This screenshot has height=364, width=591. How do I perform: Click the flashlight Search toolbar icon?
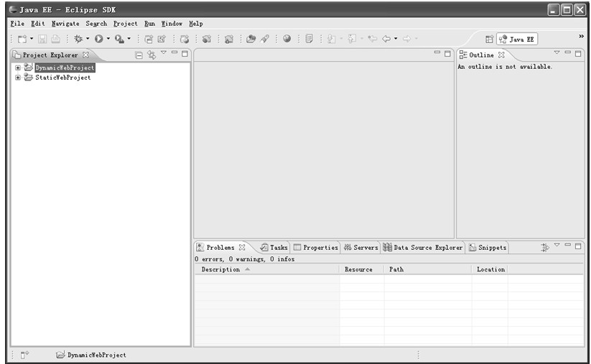(264, 39)
